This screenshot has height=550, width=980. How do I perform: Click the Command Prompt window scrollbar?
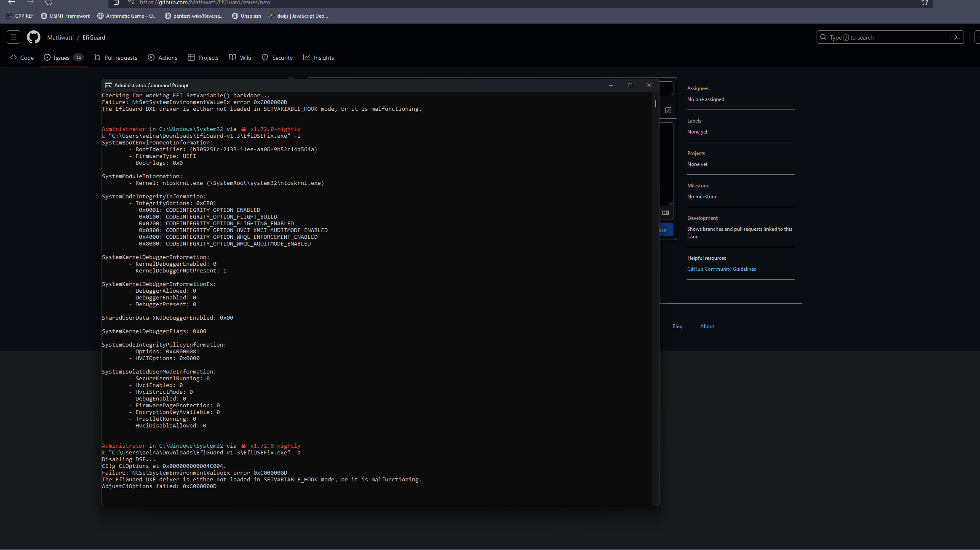point(655,104)
